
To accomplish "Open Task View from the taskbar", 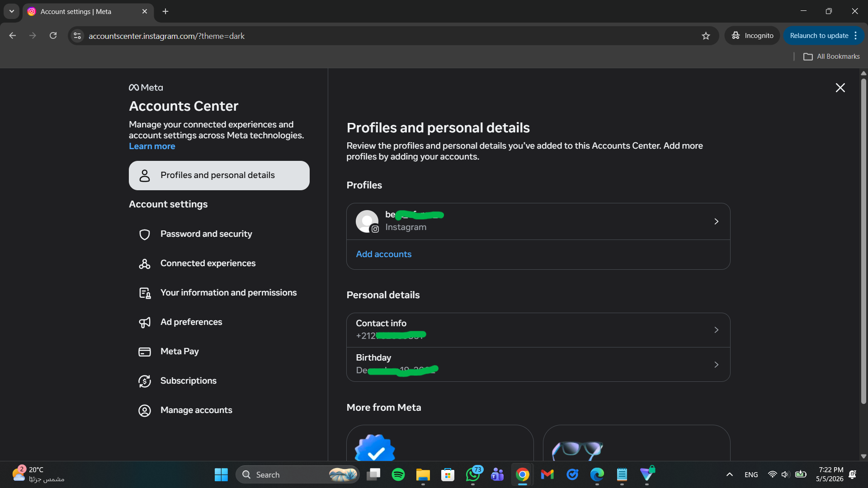I will 373,475.
